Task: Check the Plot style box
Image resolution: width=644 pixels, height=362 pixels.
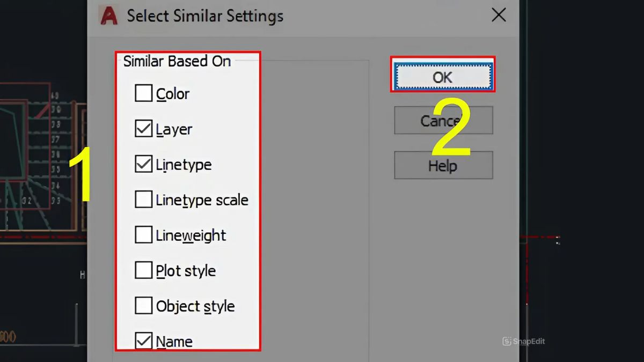Action: [x=143, y=270]
